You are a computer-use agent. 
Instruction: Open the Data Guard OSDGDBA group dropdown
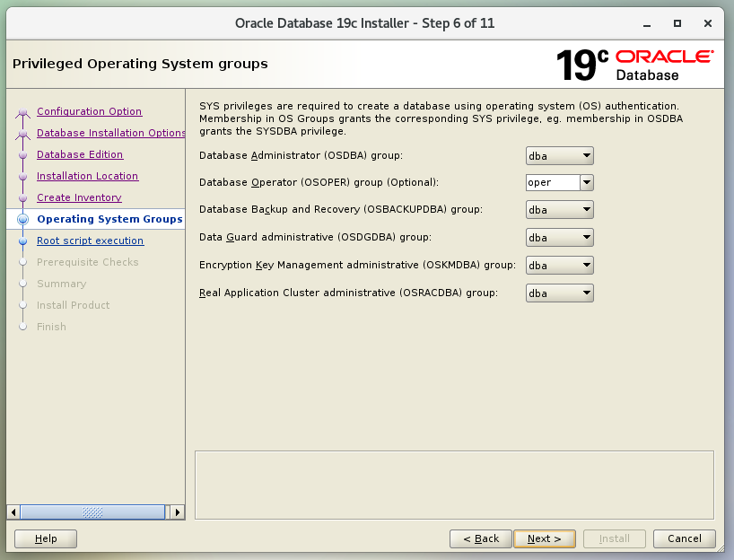click(559, 238)
